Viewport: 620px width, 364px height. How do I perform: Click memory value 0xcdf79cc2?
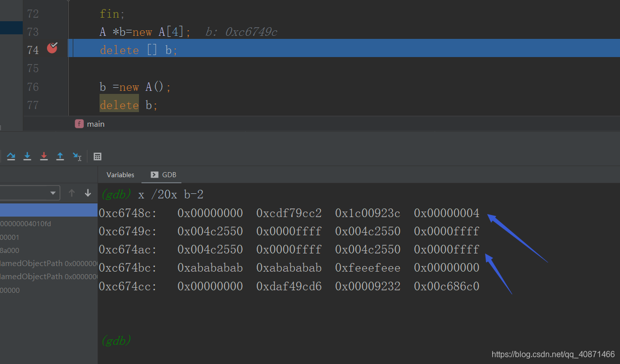point(289,213)
